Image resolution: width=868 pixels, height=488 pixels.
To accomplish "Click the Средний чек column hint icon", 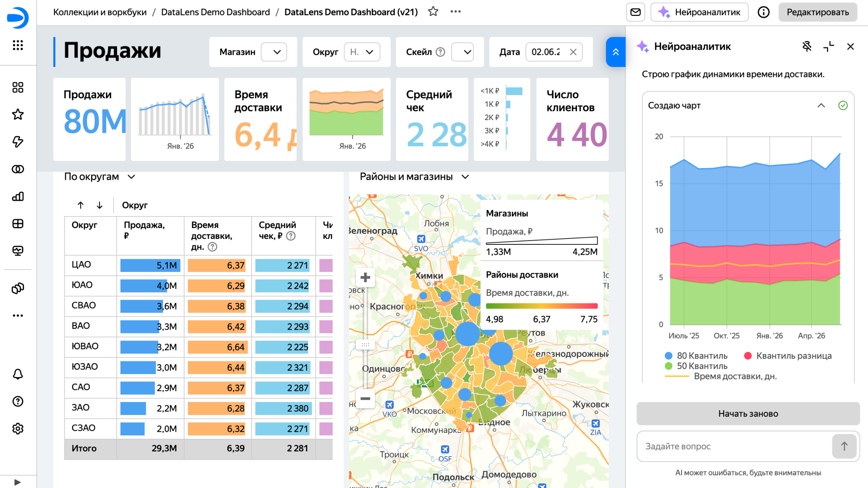I will click(x=291, y=236).
